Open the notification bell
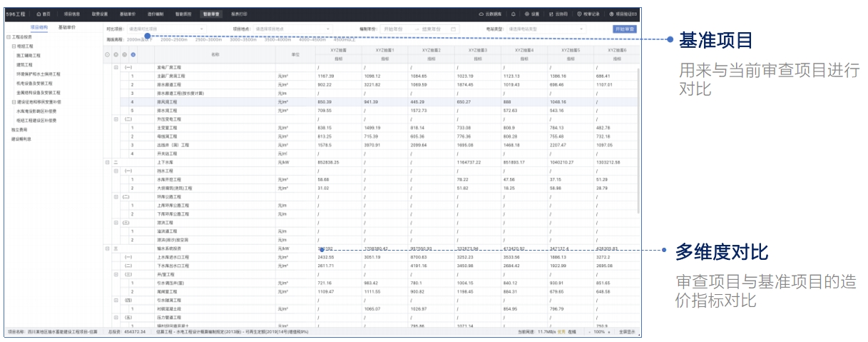Viewport: 868px width, 342px height. tap(514, 14)
